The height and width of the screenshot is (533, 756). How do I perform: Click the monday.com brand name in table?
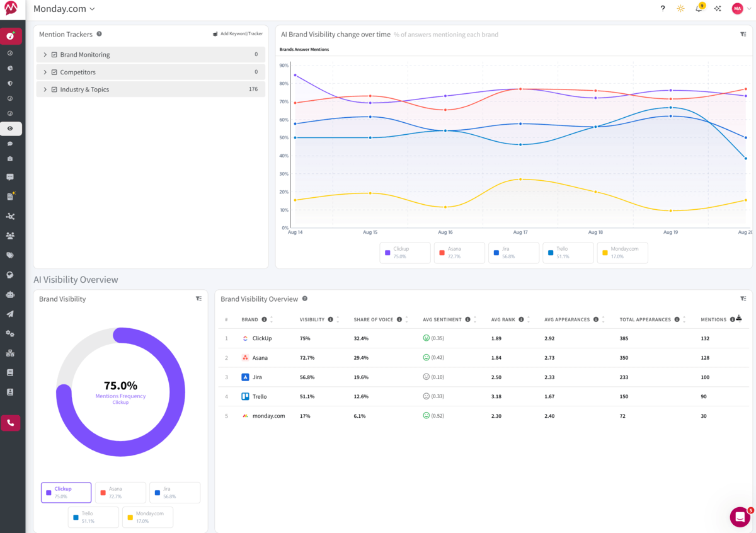[x=268, y=416]
